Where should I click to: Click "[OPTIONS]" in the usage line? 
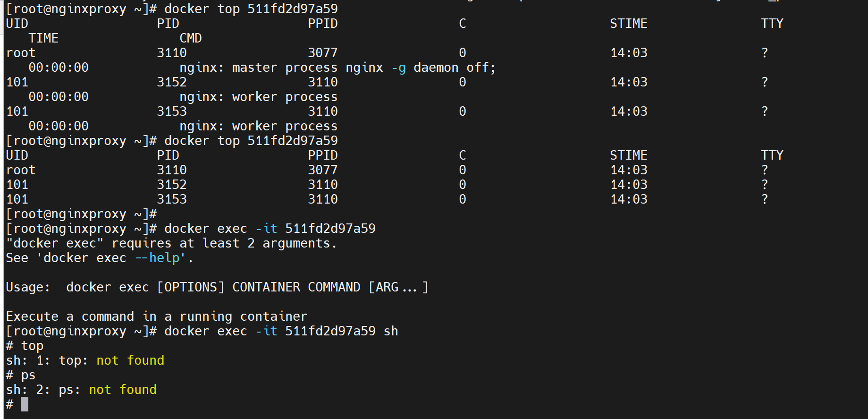(x=191, y=287)
